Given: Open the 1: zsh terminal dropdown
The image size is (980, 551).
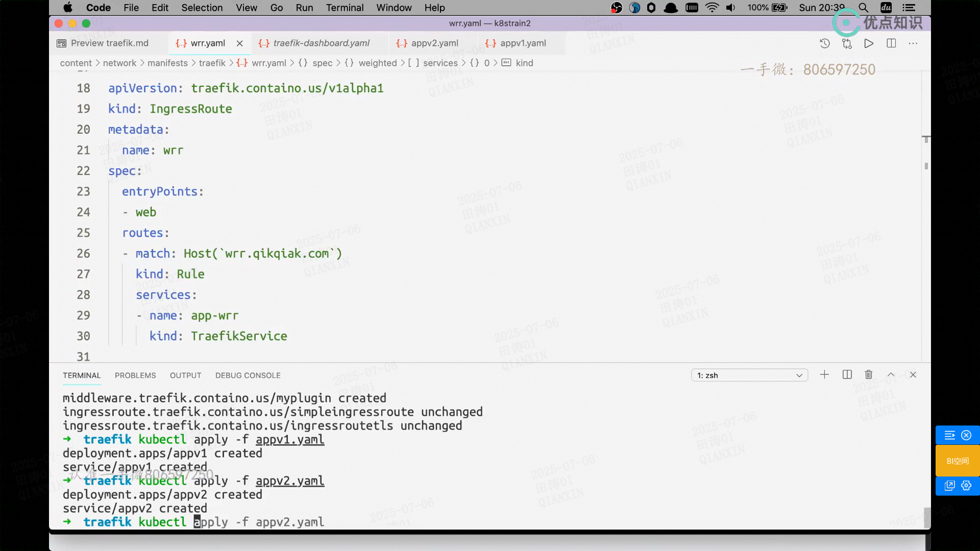Looking at the screenshot, I should (x=749, y=375).
